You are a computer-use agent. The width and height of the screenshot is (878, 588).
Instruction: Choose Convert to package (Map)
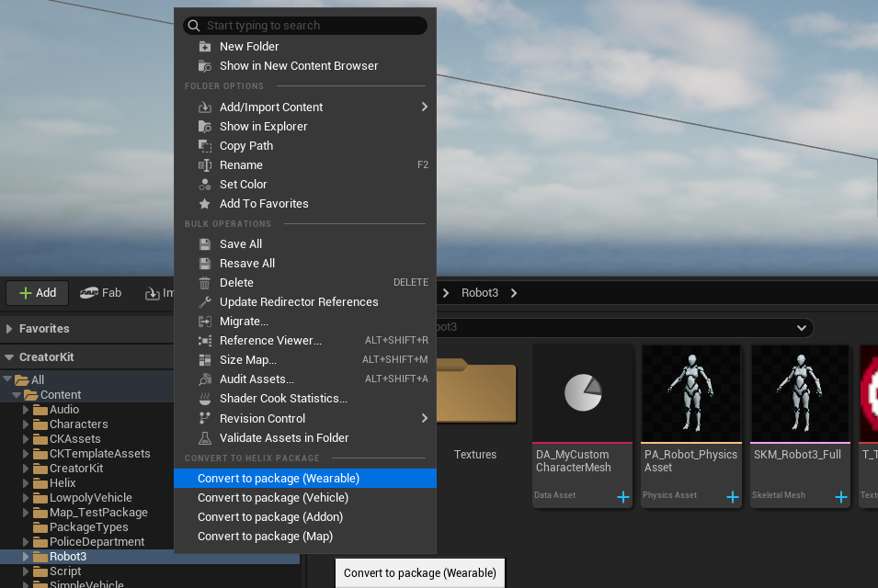click(x=265, y=537)
